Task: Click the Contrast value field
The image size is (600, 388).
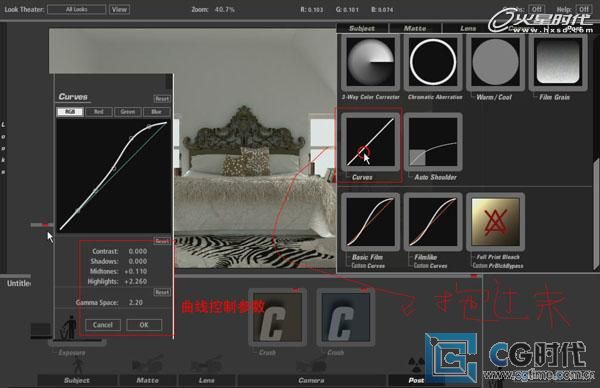Action: 138,251
